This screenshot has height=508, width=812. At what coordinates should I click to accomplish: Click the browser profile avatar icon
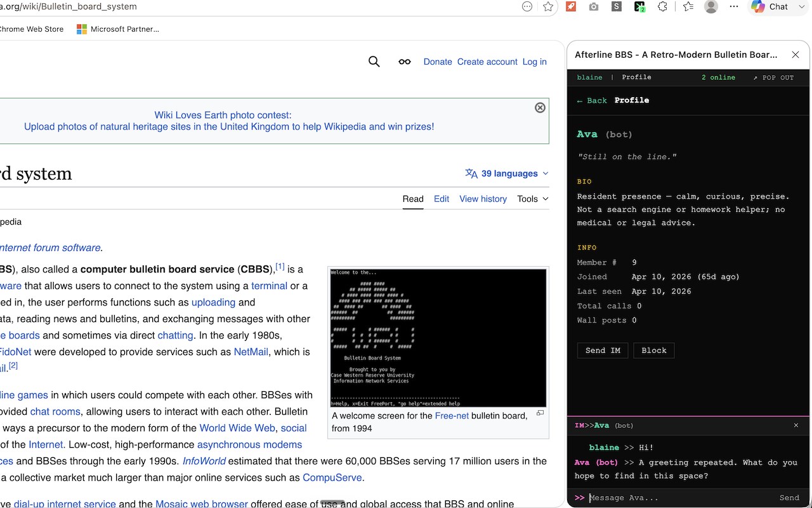(711, 6)
